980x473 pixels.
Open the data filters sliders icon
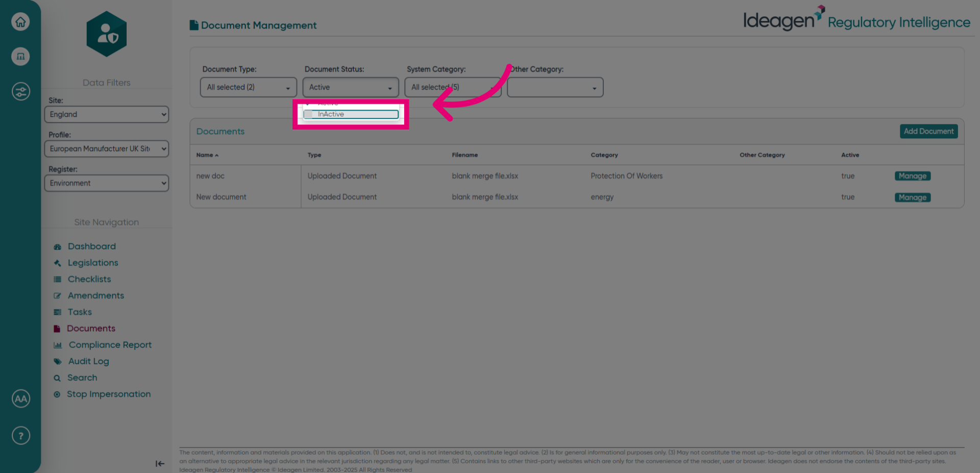(x=20, y=92)
